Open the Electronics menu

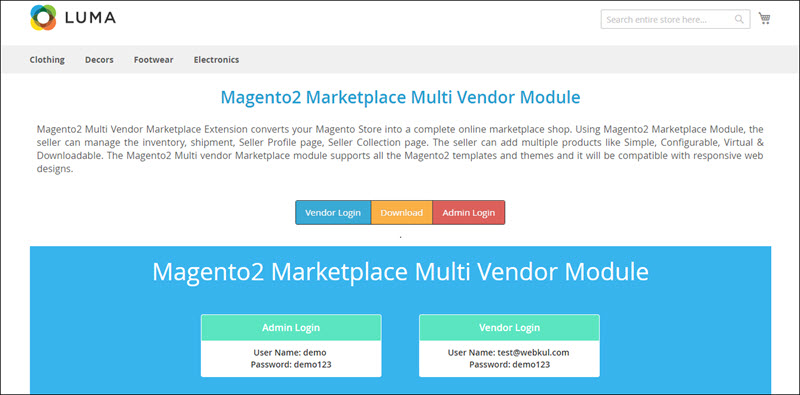coord(216,60)
